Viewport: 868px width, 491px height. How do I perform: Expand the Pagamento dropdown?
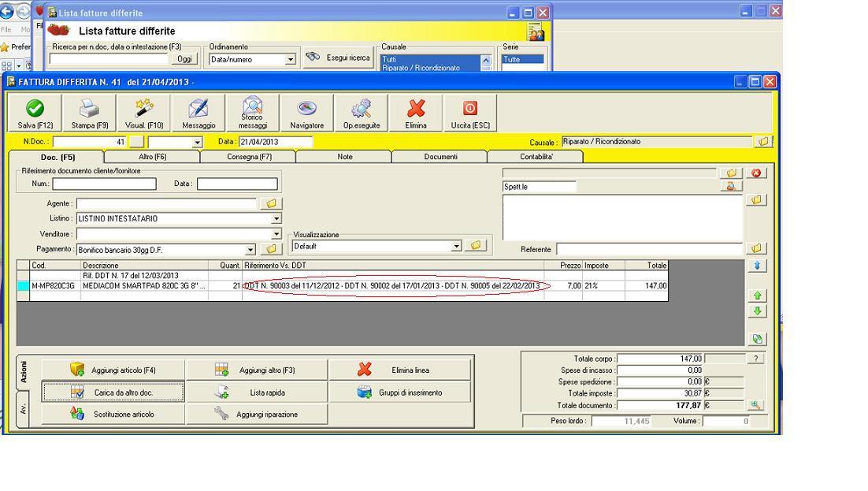click(250, 250)
